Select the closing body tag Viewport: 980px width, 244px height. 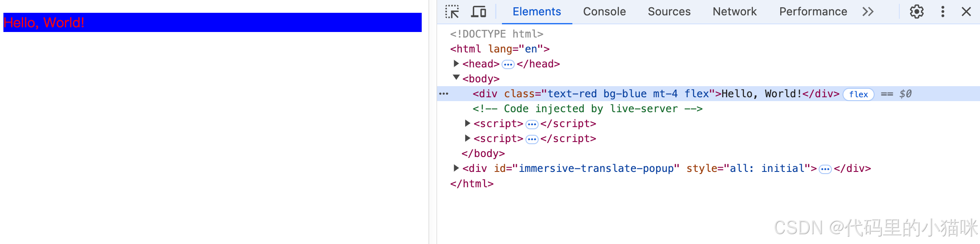483,154
